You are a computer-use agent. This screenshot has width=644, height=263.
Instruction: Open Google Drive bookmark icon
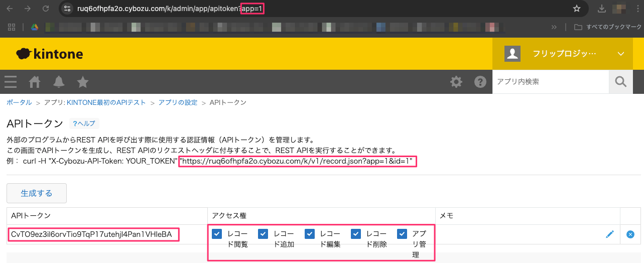(35, 27)
